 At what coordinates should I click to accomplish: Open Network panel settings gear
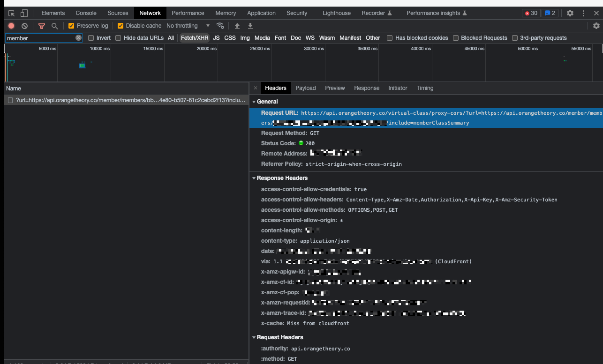point(596,26)
